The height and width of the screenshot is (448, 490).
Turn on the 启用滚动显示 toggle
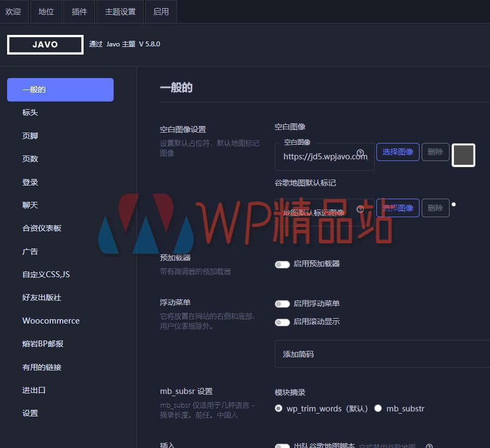click(x=282, y=322)
